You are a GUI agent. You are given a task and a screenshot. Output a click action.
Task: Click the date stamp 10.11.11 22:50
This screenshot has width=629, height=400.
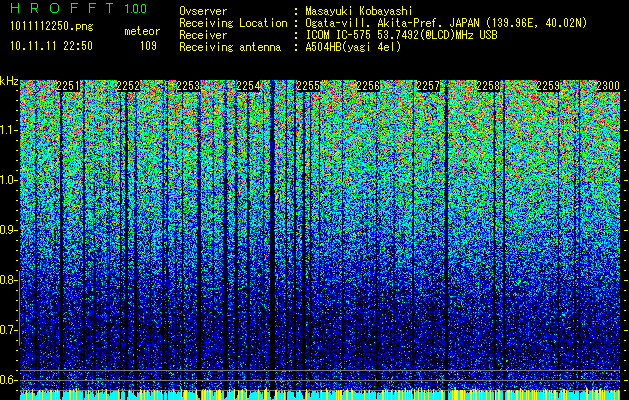51,46
